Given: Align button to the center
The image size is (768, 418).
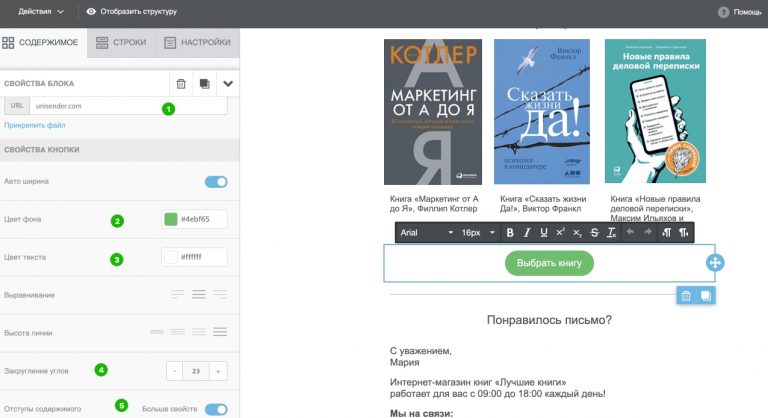Looking at the screenshot, I should click(x=199, y=295).
